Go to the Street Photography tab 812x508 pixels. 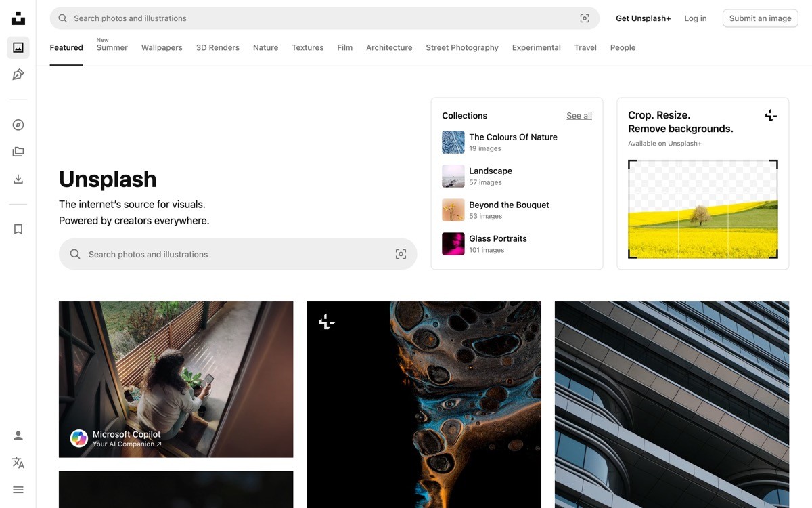pos(462,47)
